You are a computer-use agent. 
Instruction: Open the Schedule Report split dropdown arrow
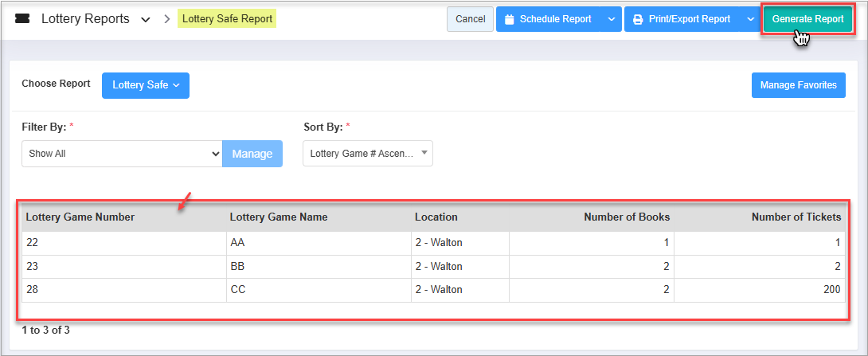611,19
